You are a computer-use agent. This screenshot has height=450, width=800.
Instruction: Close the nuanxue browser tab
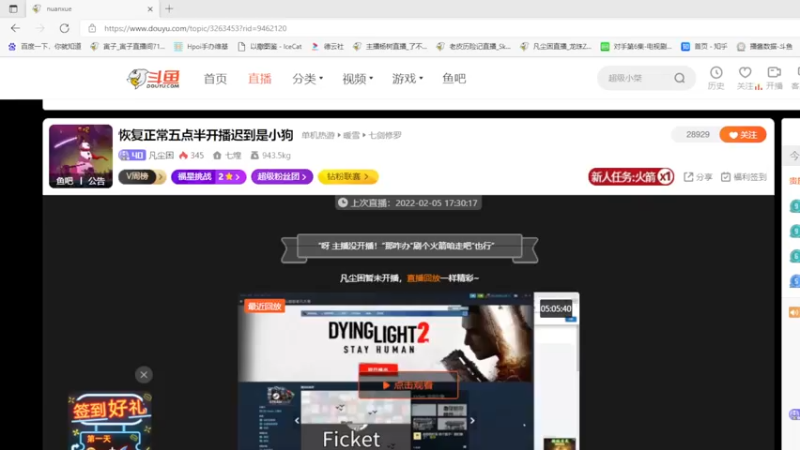click(150, 9)
